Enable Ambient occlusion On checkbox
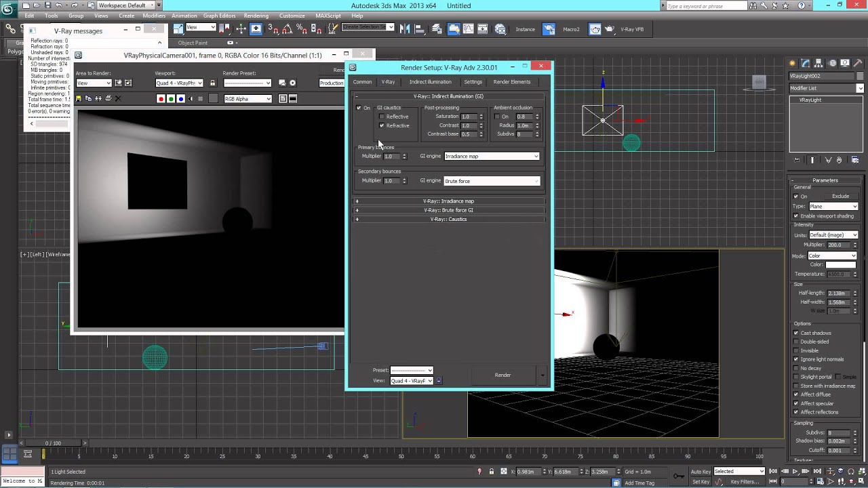 (497, 117)
